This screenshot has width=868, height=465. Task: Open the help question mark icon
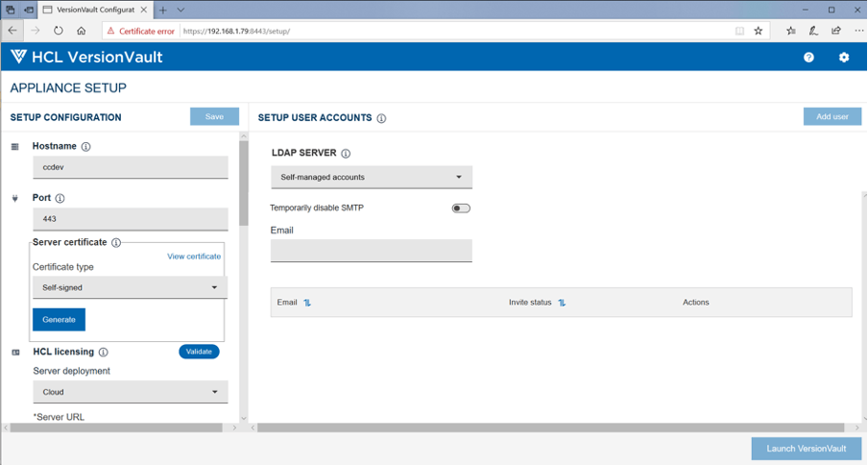pos(808,57)
